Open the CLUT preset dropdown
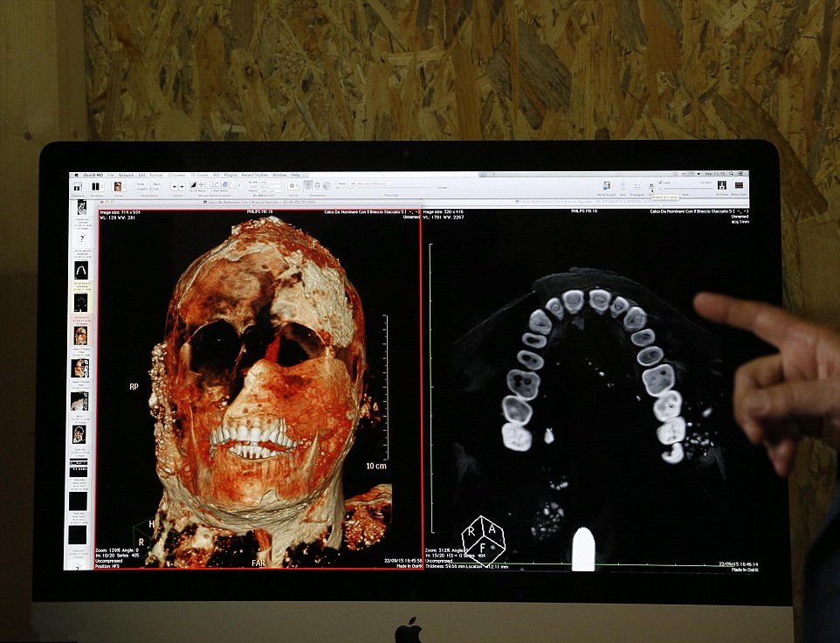This screenshot has width=840, height=643. click(x=271, y=186)
